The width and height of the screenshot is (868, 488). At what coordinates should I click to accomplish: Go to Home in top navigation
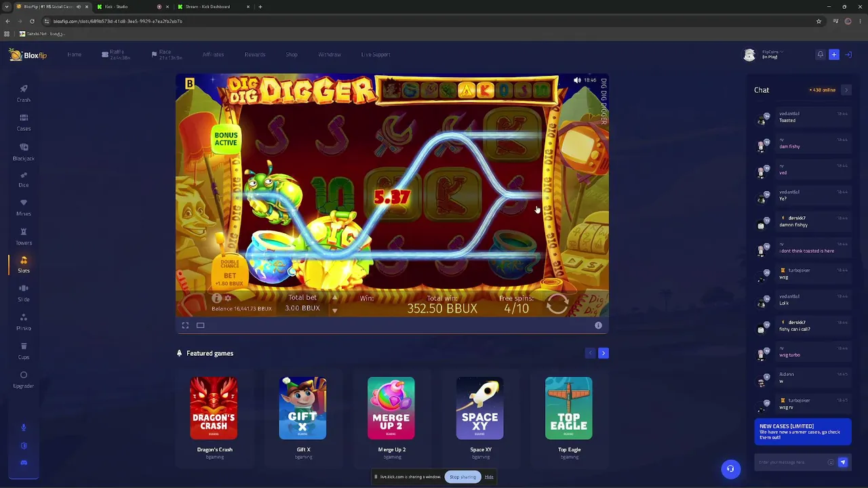click(x=75, y=54)
